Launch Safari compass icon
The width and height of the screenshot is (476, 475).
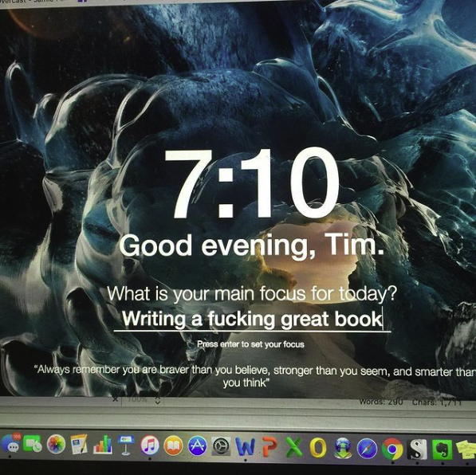(367, 449)
